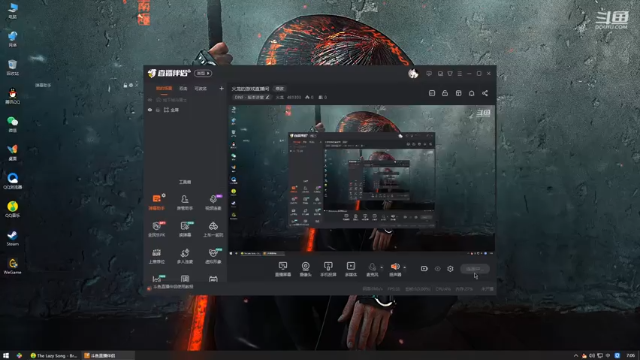Viewport: 640px width, 360px height.
Task: Switch to the third scene tab
Action: click(x=200, y=89)
